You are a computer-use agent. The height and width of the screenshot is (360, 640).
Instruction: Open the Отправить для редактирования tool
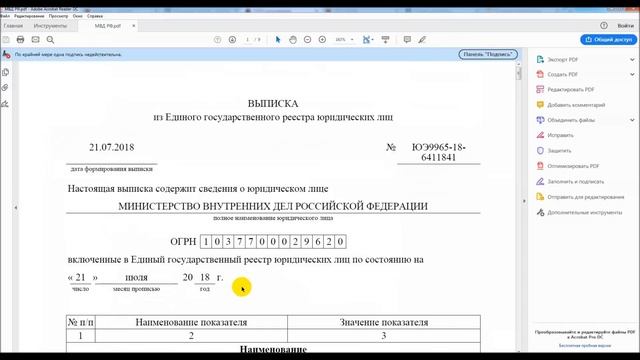coord(586,197)
